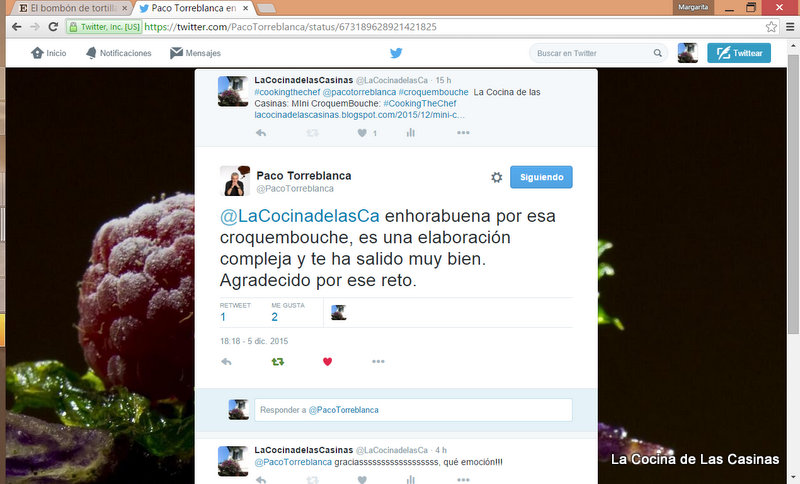Open the #CookingTheChef hashtag after MIni CroquemBouche
This screenshot has width=800, height=484.
tap(419, 104)
